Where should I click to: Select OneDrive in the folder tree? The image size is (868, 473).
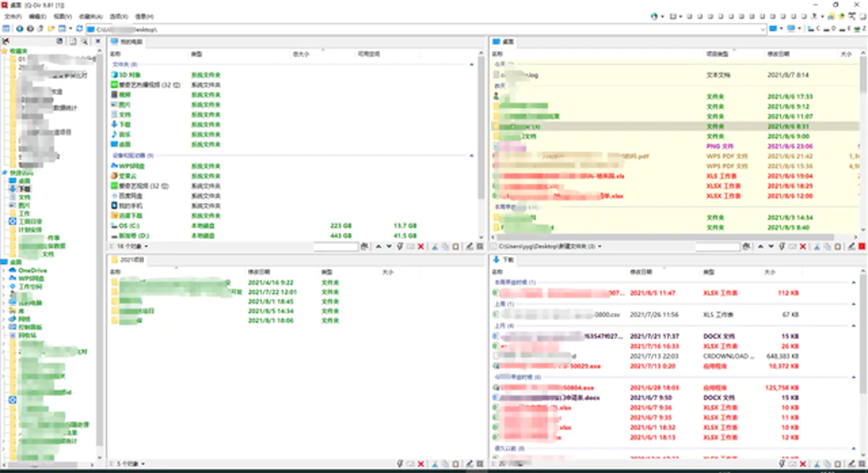pos(28,271)
